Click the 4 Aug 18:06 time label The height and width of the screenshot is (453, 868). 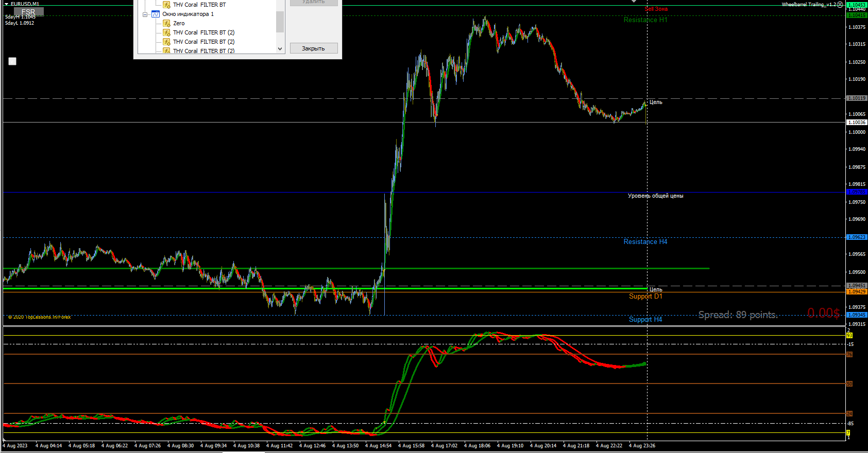point(477,446)
